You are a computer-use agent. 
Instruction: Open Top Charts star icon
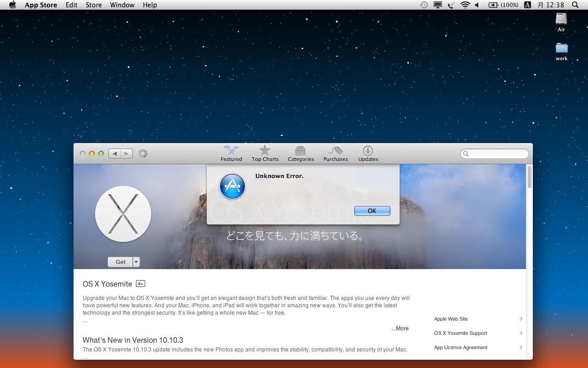[265, 150]
